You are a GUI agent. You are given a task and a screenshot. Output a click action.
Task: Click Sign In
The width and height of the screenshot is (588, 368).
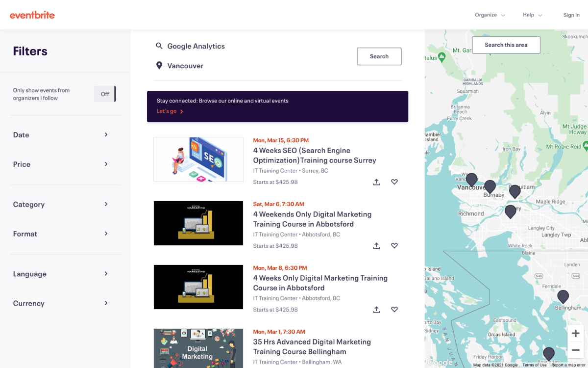(571, 15)
